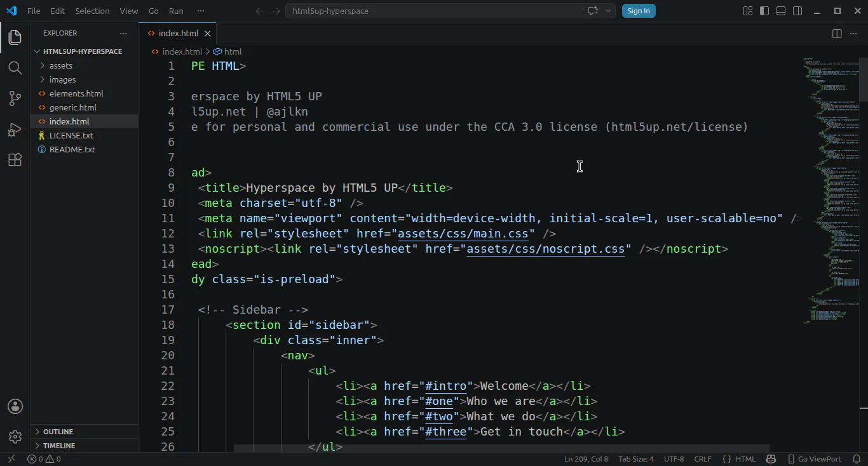Change the CRLF end-of-line sequence

(x=703, y=459)
